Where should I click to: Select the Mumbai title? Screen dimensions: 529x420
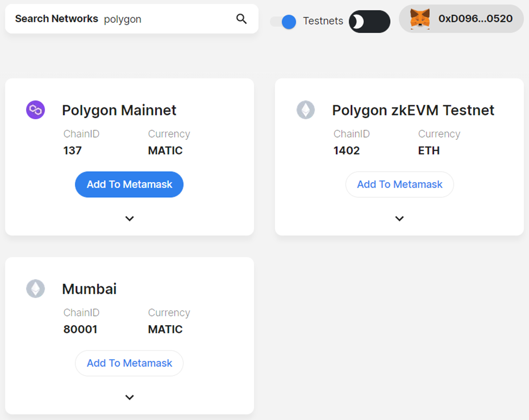(90, 289)
